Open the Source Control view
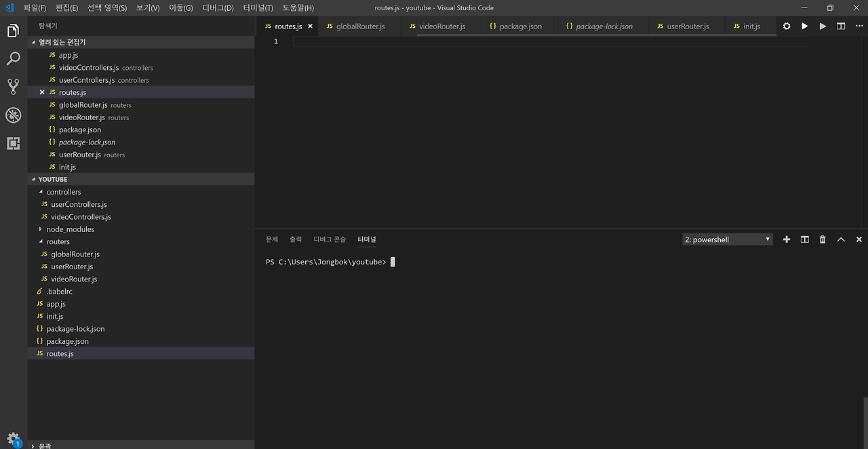The height and width of the screenshot is (449, 868). (13, 86)
